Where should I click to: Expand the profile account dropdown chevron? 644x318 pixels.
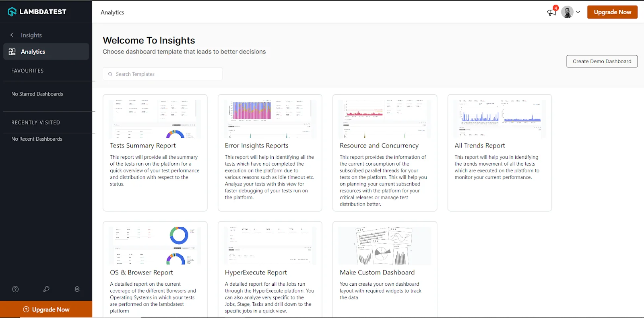tap(578, 12)
